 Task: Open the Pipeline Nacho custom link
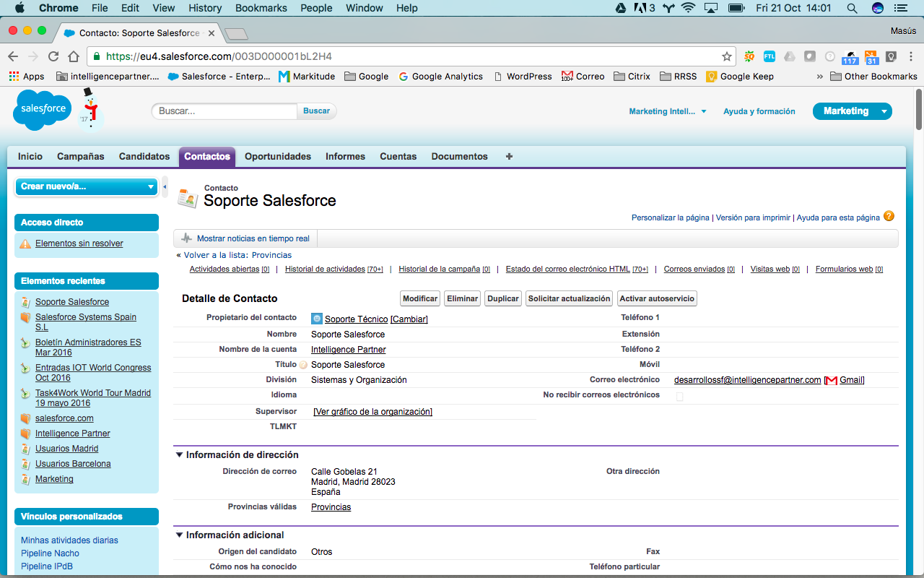click(51, 553)
